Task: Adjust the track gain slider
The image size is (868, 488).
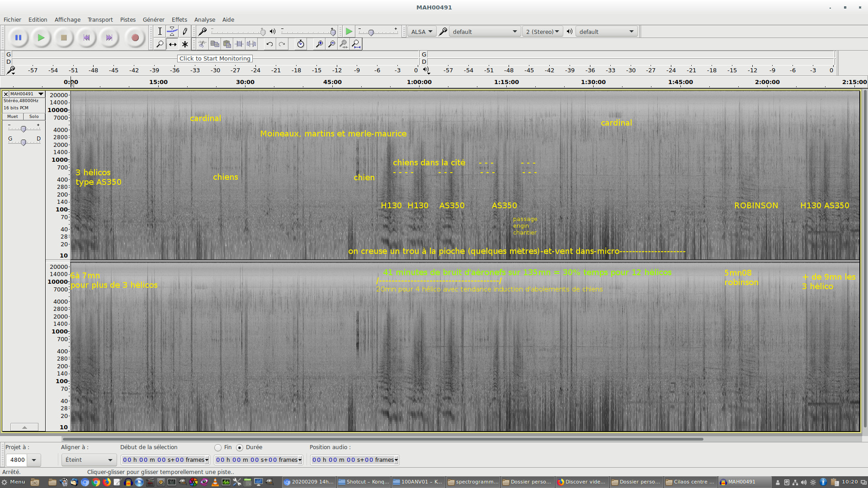Action: 24,129
